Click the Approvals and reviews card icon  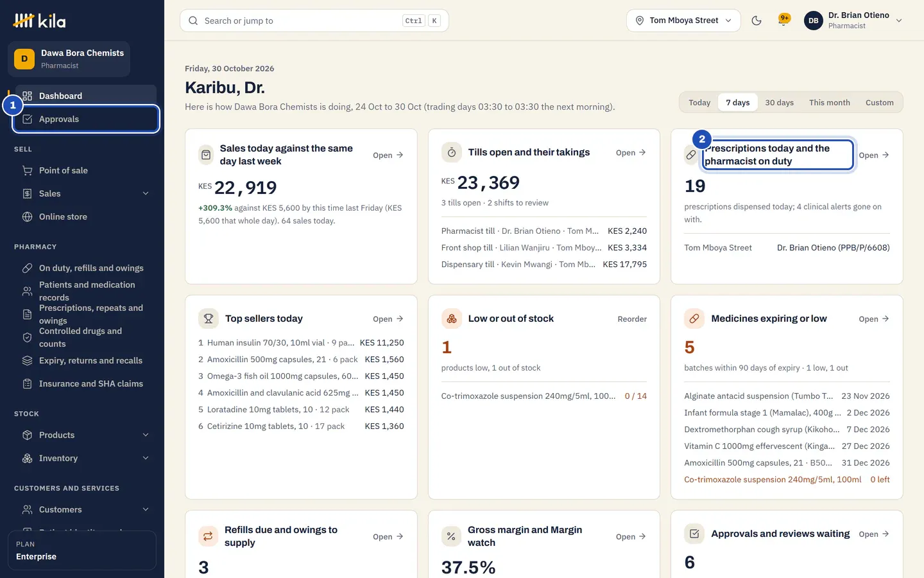(694, 534)
